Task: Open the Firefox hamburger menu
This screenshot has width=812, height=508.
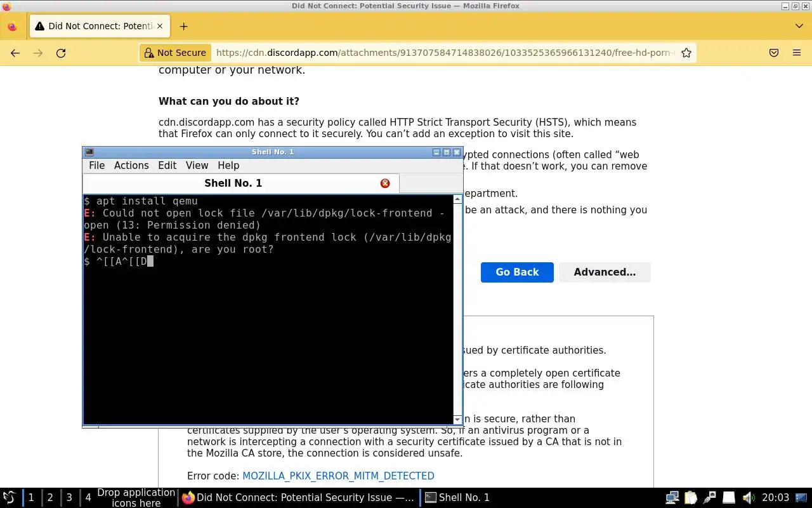Action: (x=797, y=53)
